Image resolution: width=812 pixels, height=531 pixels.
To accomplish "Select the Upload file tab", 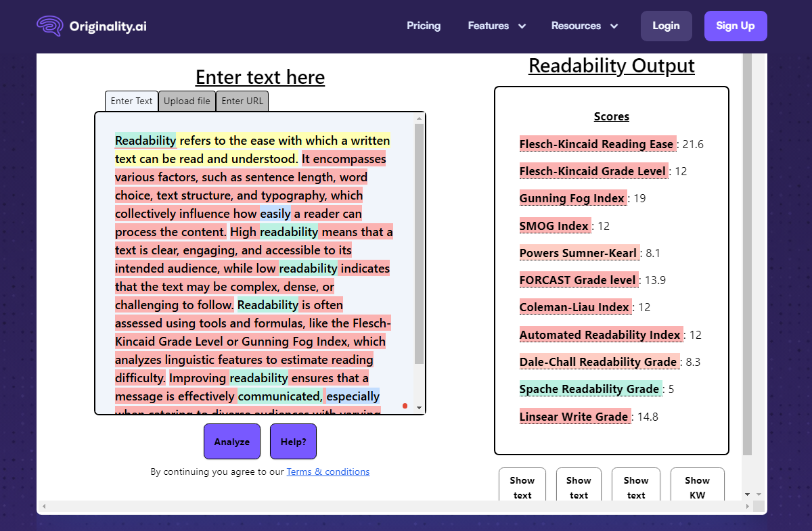I will tap(187, 101).
